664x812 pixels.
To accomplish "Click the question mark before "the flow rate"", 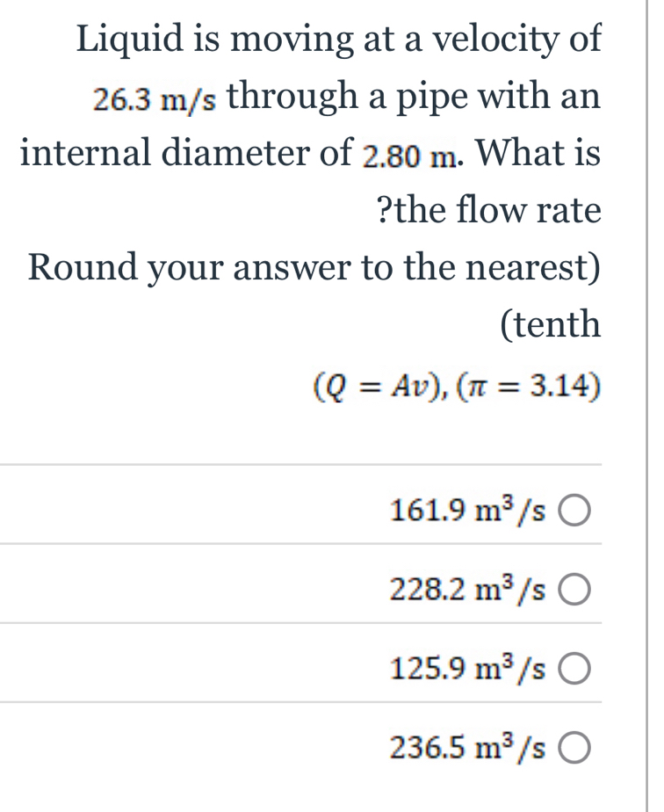I will (x=384, y=211).
